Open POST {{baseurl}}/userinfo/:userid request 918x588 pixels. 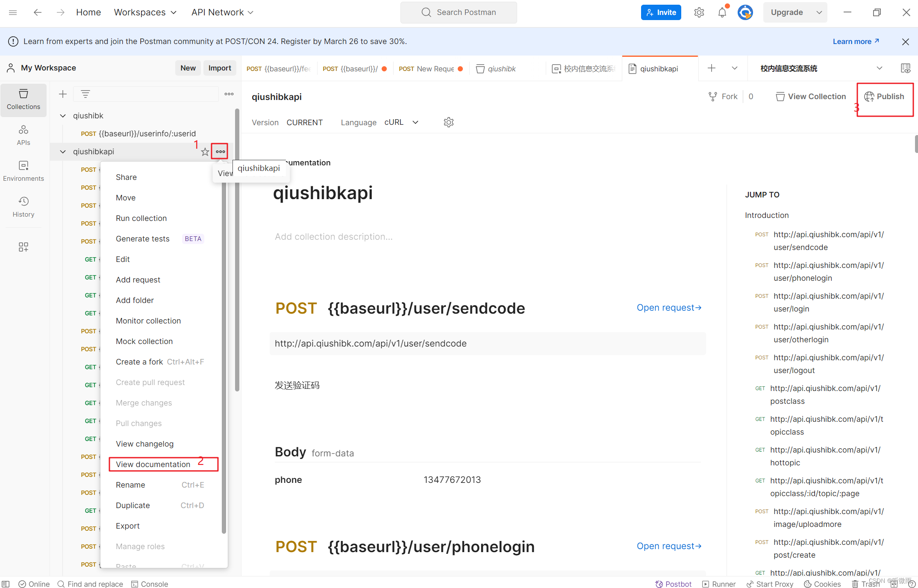pyautogui.click(x=138, y=134)
